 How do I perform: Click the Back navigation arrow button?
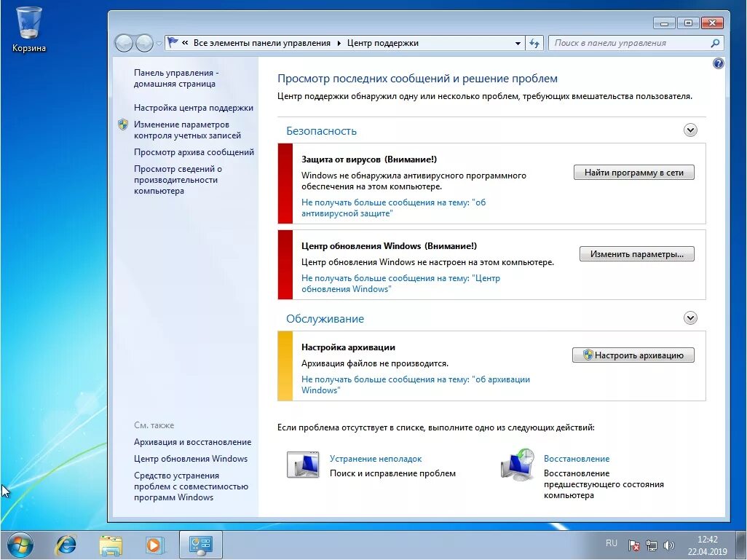pyautogui.click(x=124, y=44)
